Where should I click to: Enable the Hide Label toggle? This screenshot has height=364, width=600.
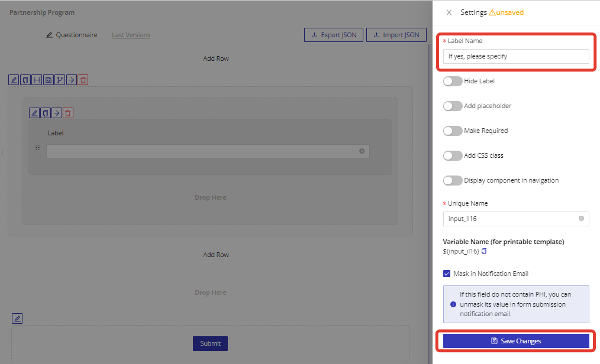click(x=453, y=81)
